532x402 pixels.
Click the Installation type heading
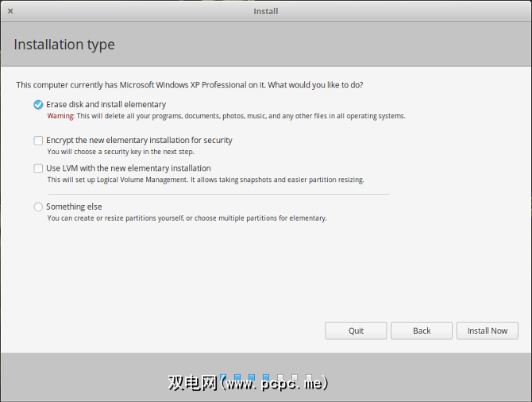coord(64,44)
